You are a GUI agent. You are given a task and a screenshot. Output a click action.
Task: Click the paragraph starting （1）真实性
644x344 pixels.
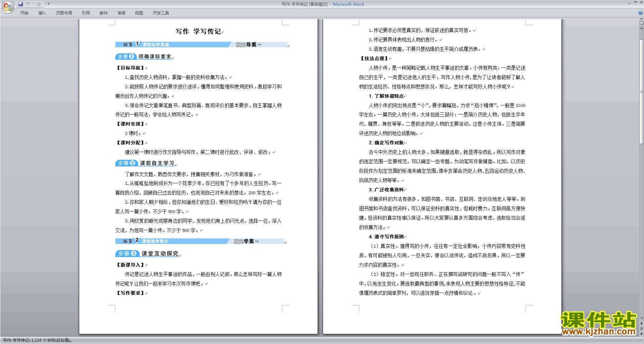coord(442,255)
